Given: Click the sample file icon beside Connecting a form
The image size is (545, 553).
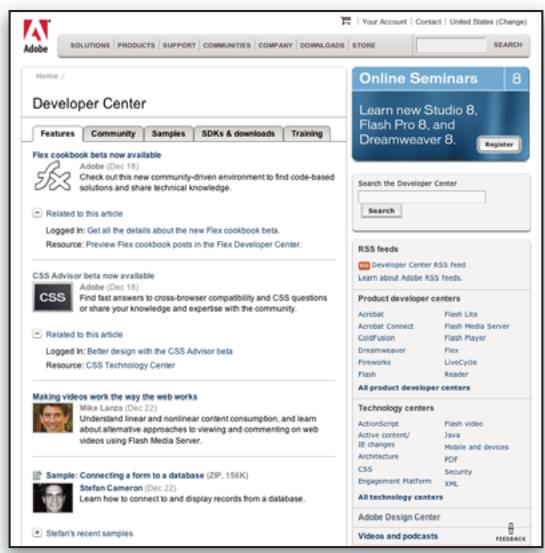Looking at the screenshot, I should tap(37, 475).
